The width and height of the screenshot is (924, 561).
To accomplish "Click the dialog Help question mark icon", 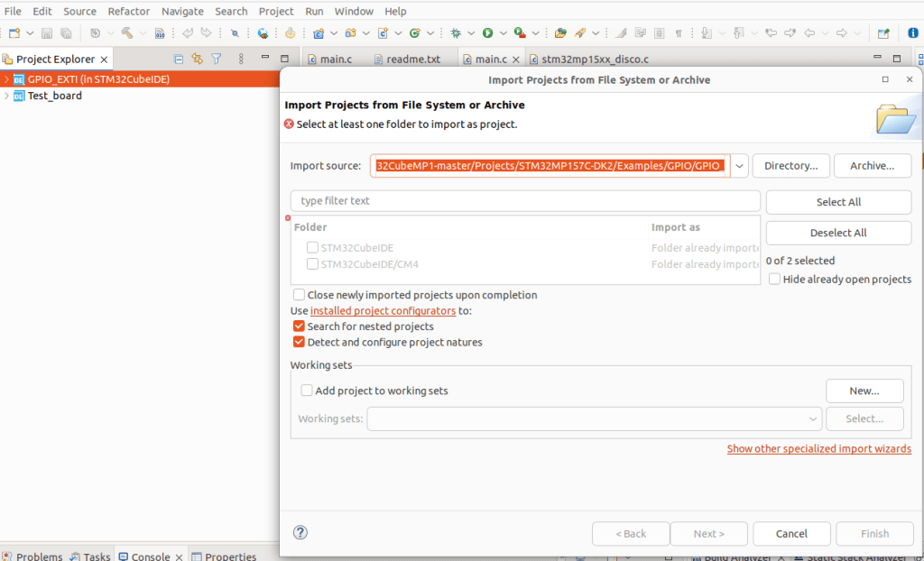I will click(300, 533).
